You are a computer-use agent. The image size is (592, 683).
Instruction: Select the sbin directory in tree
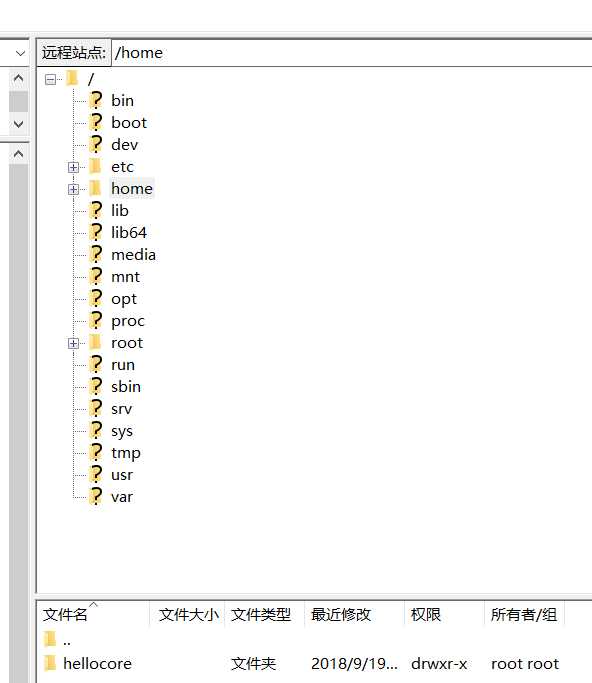click(x=126, y=386)
